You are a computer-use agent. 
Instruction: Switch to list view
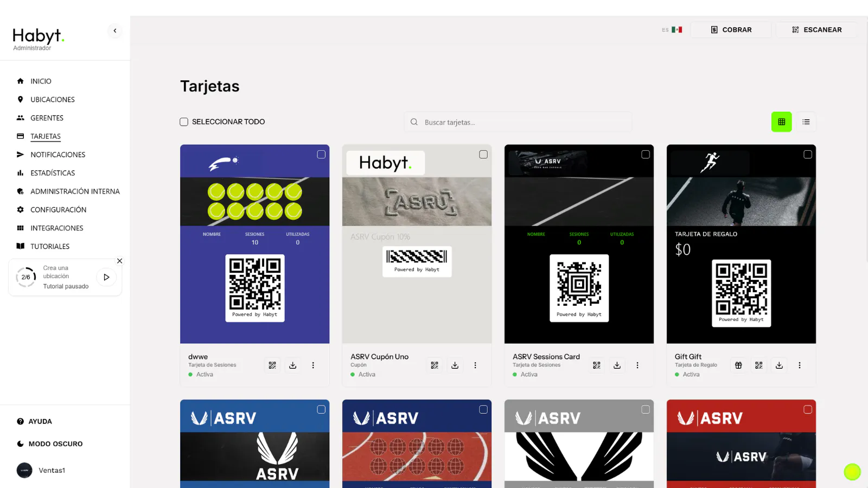(806, 122)
